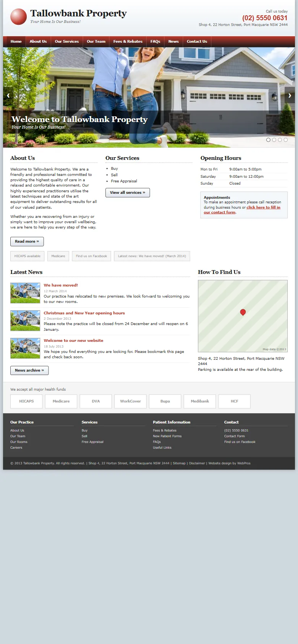298x644 pixels.
Task: Open the contact form link in Appointments
Action: (x=242, y=210)
